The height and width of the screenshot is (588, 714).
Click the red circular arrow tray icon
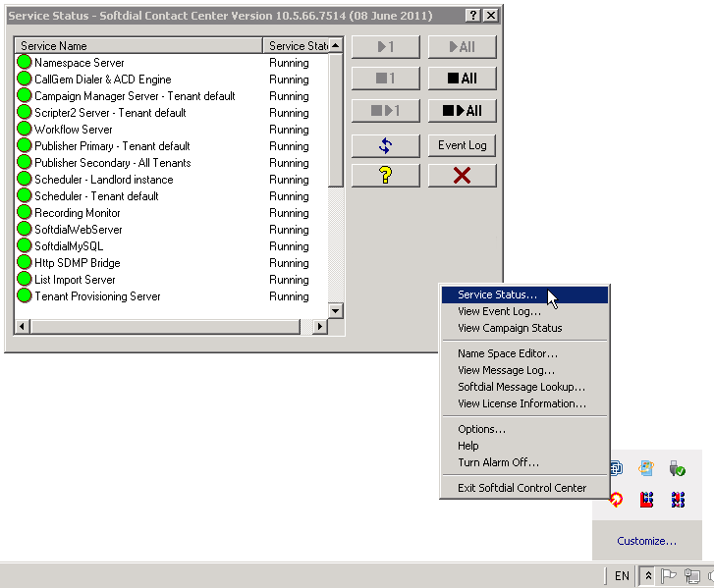pos(616,500)
